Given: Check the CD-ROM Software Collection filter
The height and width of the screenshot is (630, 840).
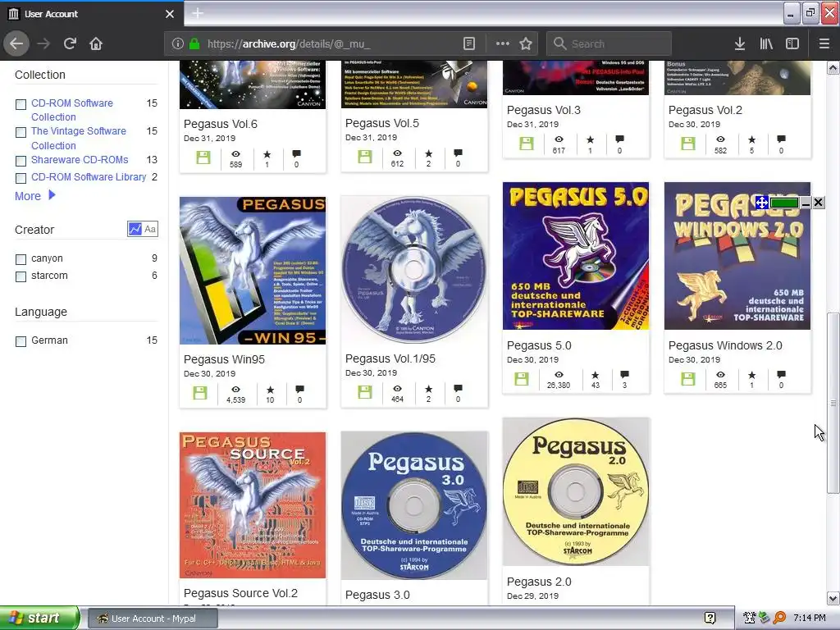Looking at the screenshot, I should click(21, 104).
